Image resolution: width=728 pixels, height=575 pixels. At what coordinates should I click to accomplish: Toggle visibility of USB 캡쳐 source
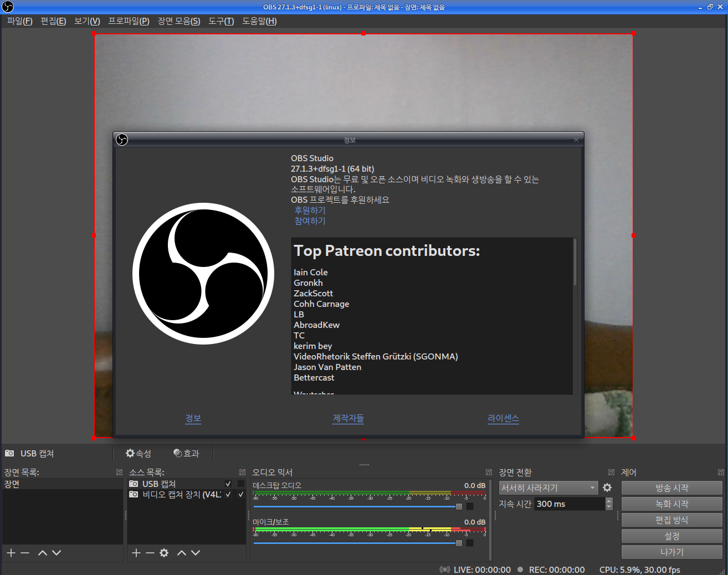228,484
